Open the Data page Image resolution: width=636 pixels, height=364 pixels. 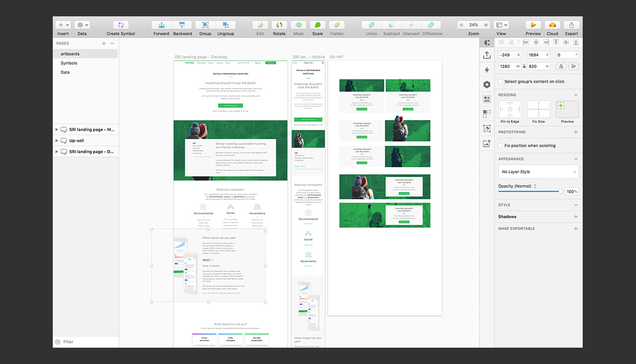pos(65,72)
